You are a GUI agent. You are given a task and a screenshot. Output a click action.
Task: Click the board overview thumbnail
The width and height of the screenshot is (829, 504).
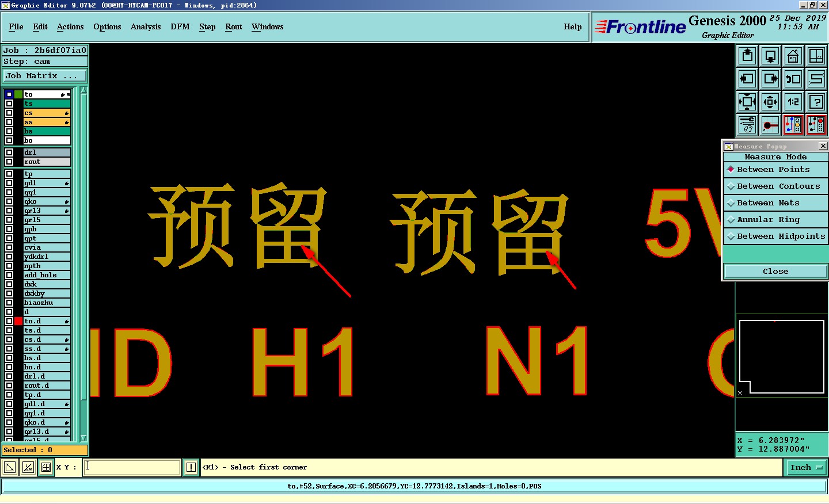(x=782, y=357)
